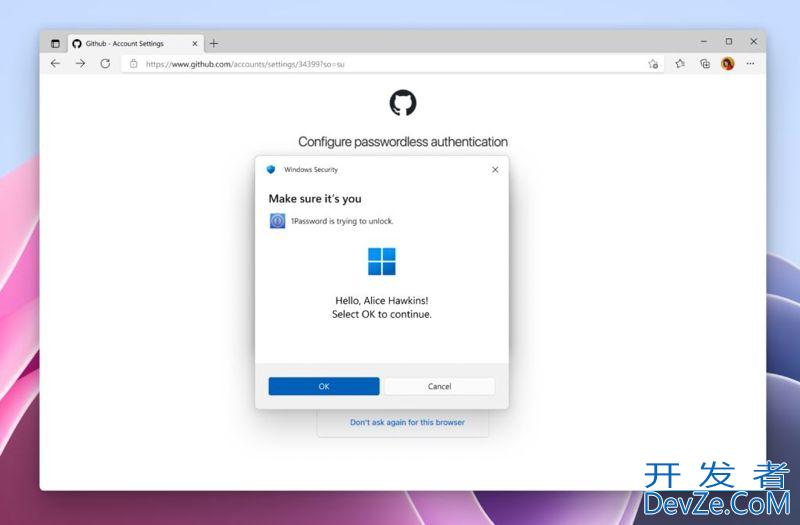
Task: Select the Github - Account Settings tab
Action: [x=135, y=44]
